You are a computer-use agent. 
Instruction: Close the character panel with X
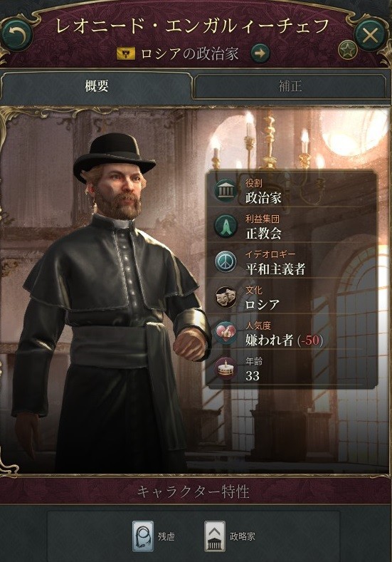[371, 35]
